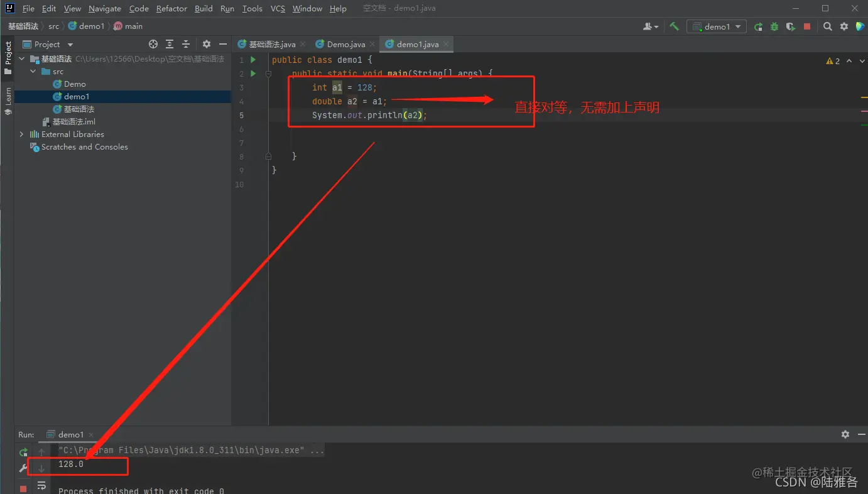Click the method end fold marker on line 8
This screenshot has height=494, width=868.
(268, 156)
